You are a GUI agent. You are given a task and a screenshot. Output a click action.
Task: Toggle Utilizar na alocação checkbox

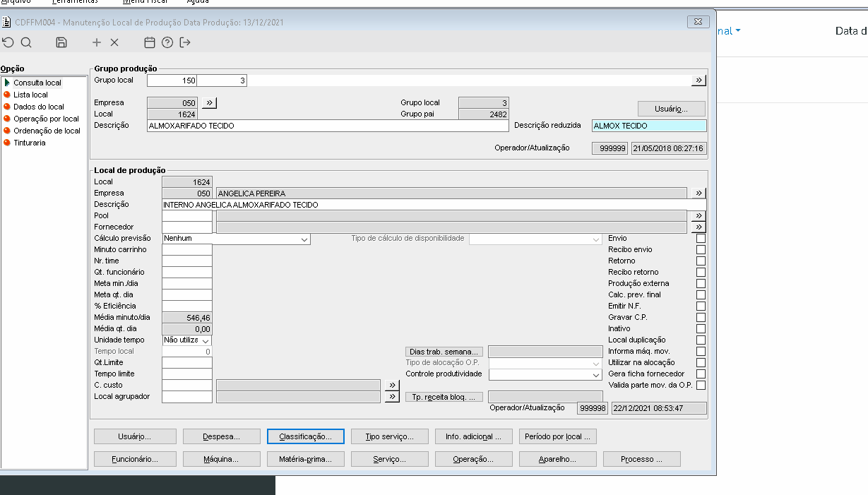[x=701, y=362]
